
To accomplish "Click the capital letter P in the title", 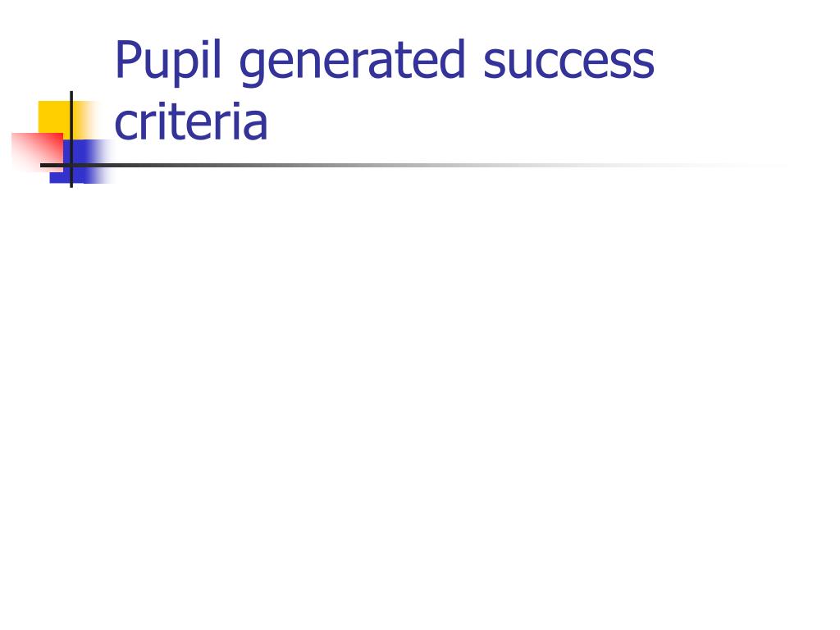I will point(129,59).
